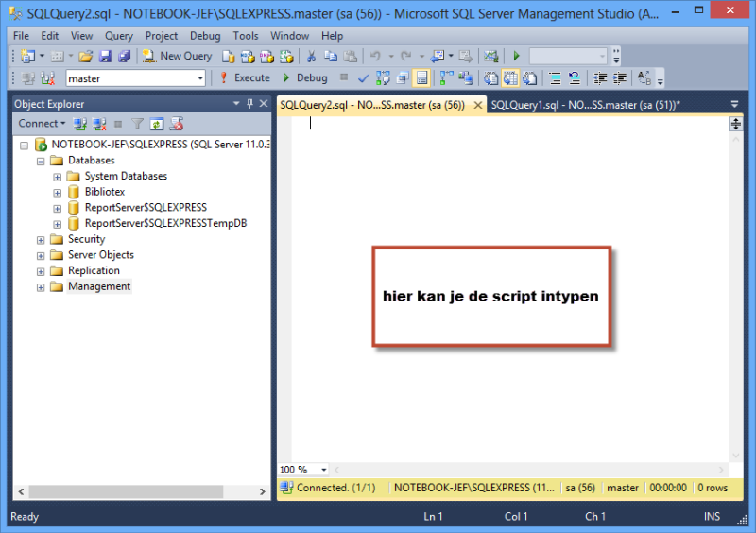Expand the System Databases folder
756x533 pixels.
pos(58,177)
